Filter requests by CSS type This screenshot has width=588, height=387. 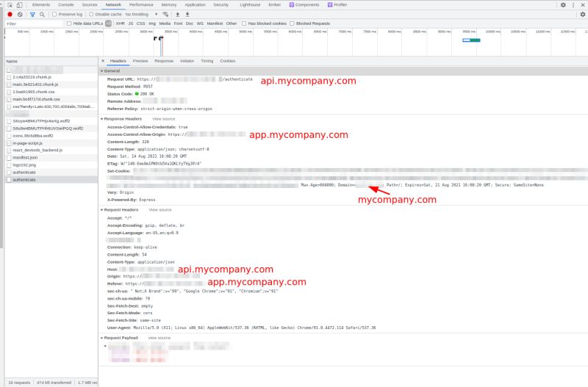(x=140, y=23)
